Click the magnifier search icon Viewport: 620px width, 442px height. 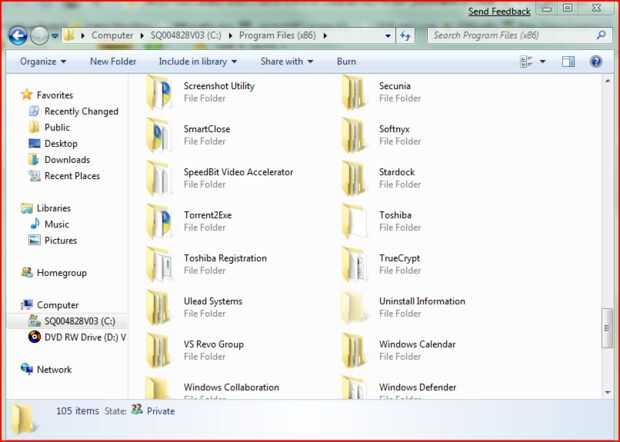pyautogui.click(x=601, y=35)
